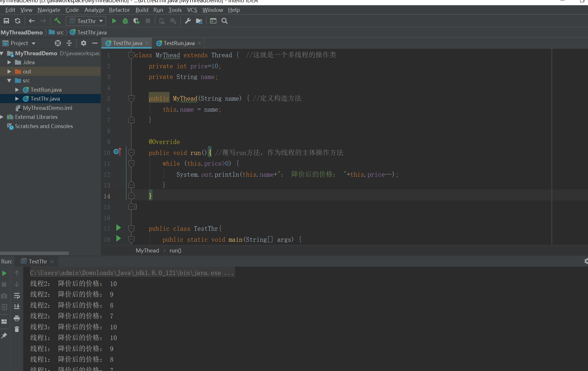Click the green Run button in toolbar
Viewport: 588px width, 371px height.
pos(114,21)
